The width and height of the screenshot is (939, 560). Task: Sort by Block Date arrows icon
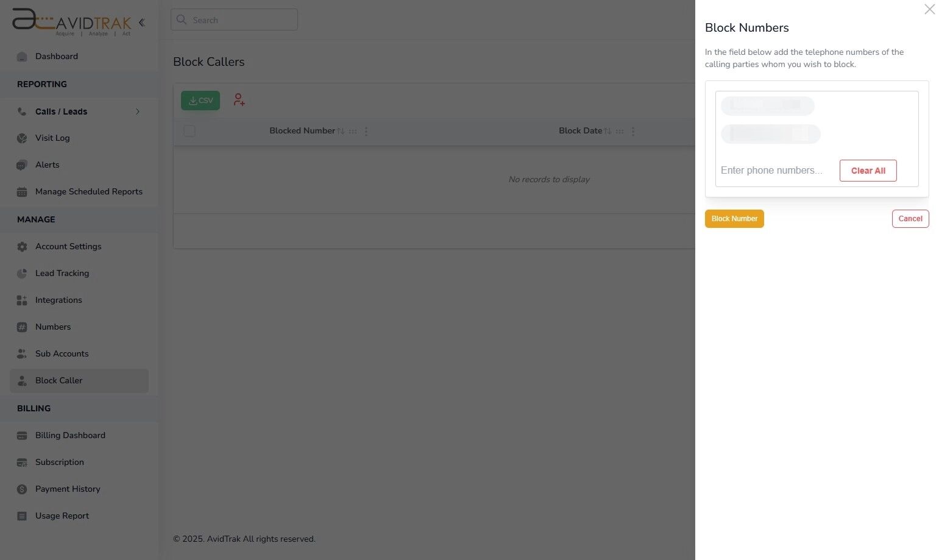[x=608, y=131]
